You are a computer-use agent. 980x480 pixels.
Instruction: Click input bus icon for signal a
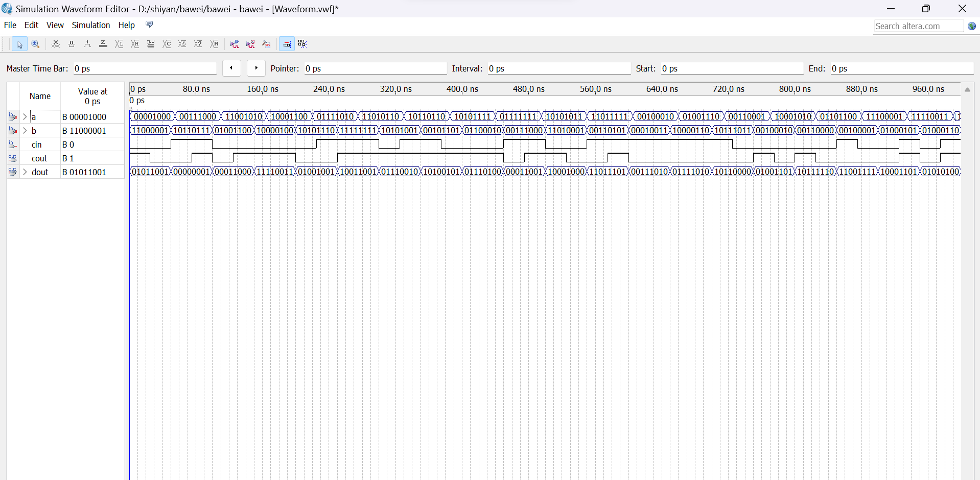pyautogui.click(x=13, y=117)
